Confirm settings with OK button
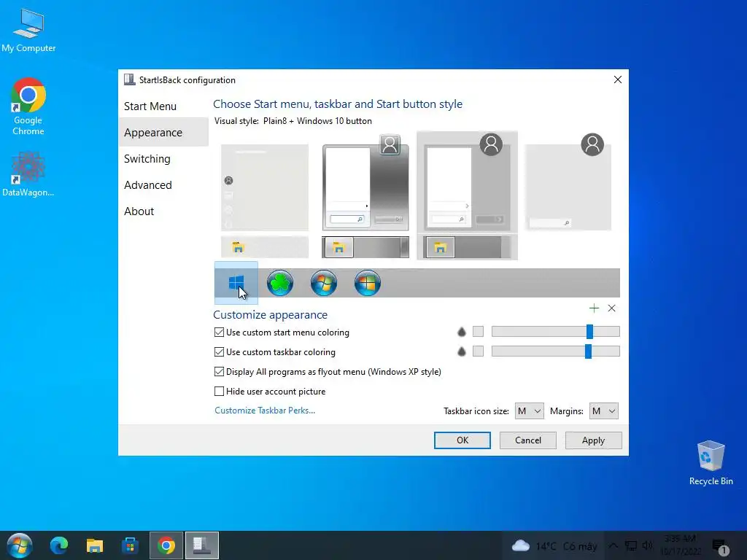Image resolution: width=747 pixels, height=560 pixels. pos(462,440)
